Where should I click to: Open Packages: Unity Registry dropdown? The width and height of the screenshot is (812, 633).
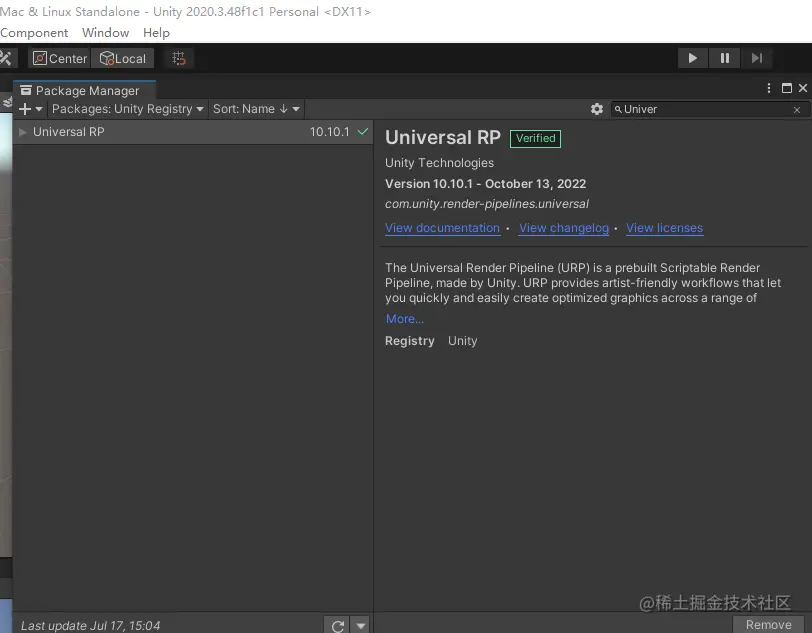[127, 109]
